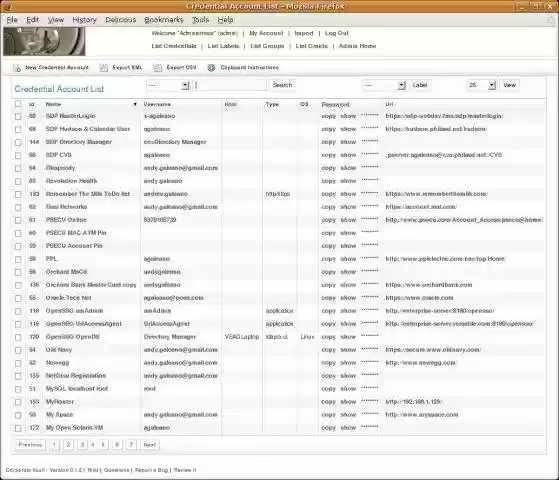This screenshot has width=559, height=480.
Task: Open the History menu
Action: click(84, 20)
